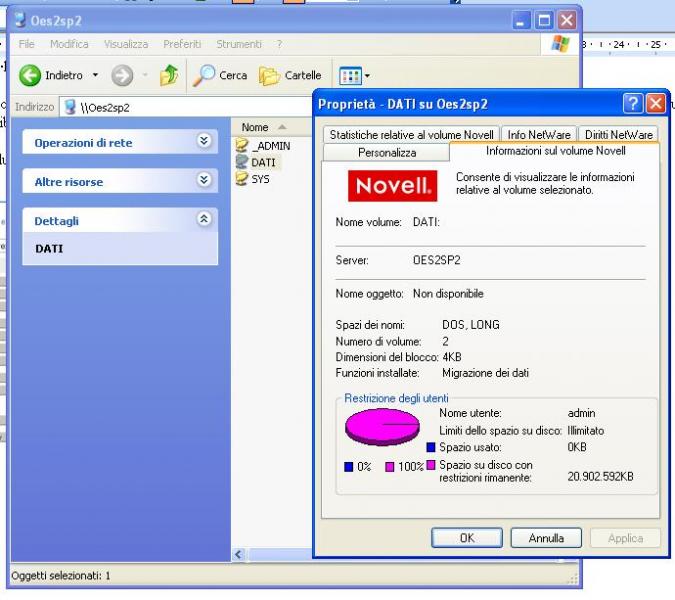Go back with the Indietro button

(x=51, y=76)
